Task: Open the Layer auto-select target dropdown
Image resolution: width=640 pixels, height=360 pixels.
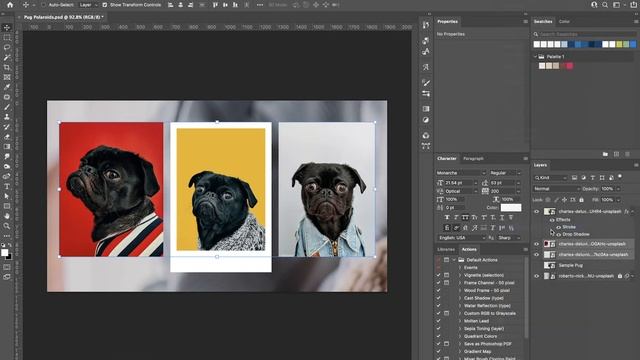Action: click(x=88, y=5)
